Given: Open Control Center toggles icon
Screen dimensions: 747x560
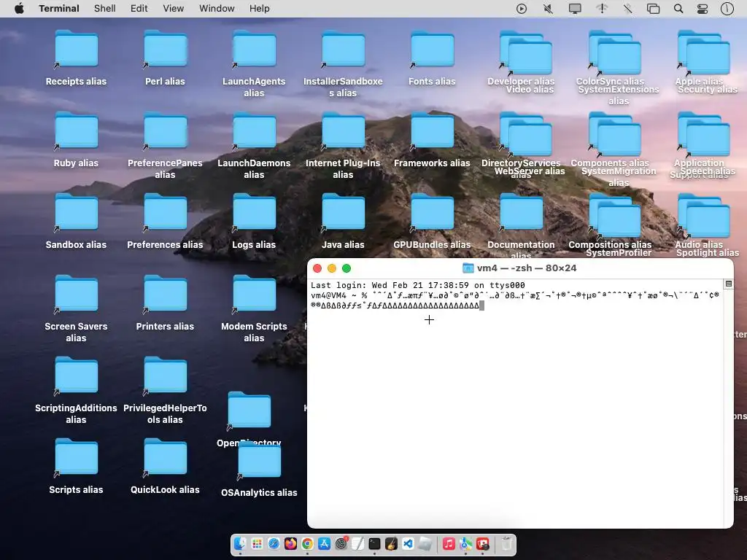Looking at the screenshot, I should [703, 9].
